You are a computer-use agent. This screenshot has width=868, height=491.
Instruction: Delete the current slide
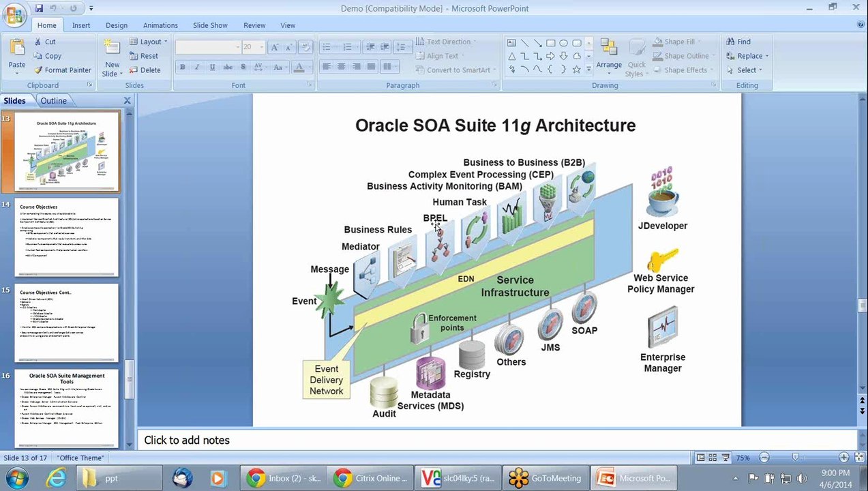(145, 70)
